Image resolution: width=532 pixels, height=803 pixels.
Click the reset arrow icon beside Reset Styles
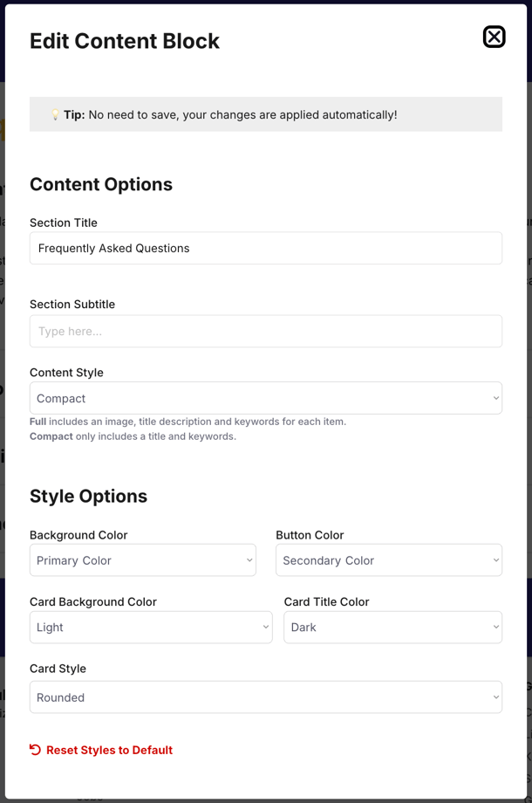pyautogui.click(x=35, y=750)
